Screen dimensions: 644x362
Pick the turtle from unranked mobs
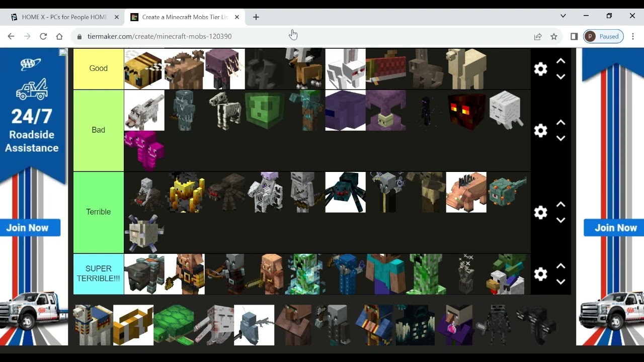point(174,325)
